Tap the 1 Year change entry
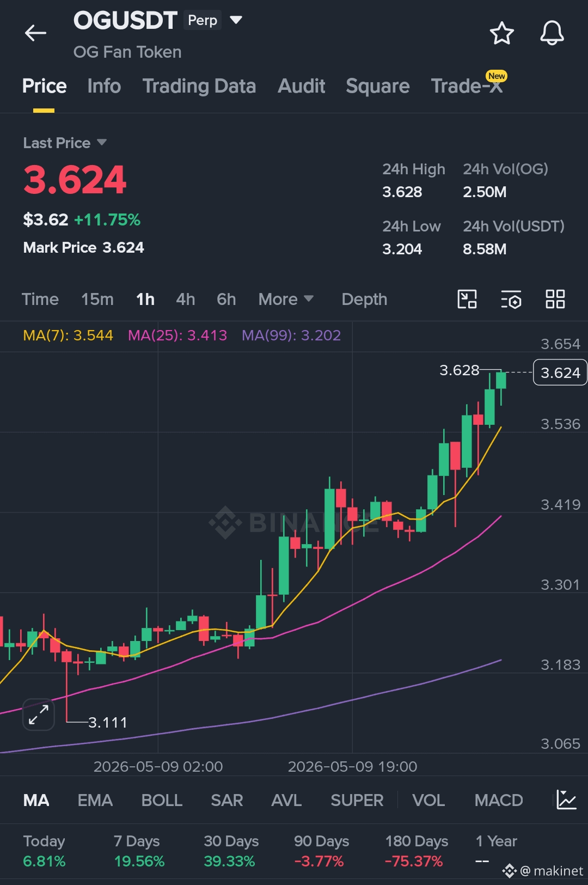Screen dimensions: 588x885 click(496, 851)
